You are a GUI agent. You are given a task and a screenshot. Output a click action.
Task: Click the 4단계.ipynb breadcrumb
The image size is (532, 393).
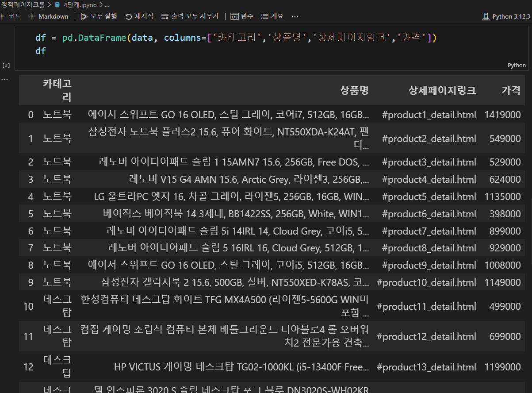pos(80,5)
